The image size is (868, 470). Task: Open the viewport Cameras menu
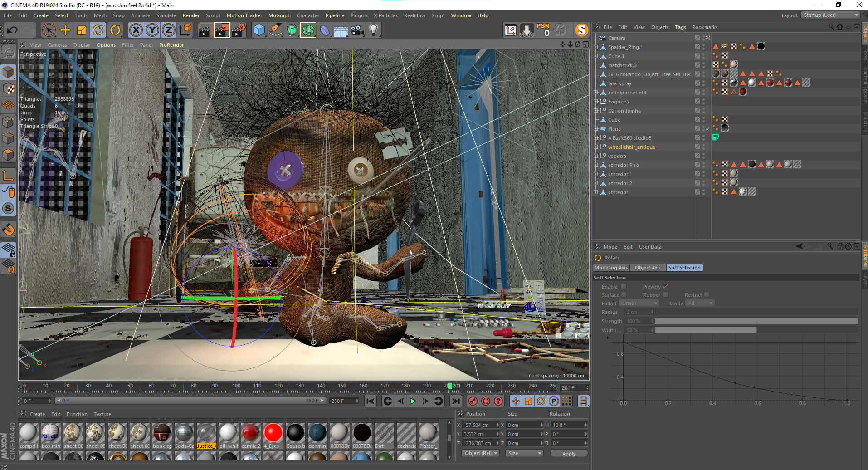pos(57,45)
